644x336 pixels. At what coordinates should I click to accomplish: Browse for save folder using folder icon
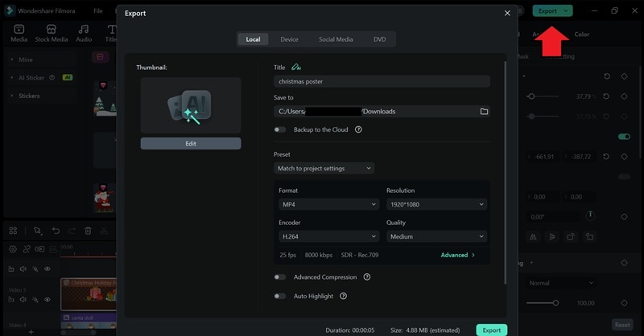(484, 112)
